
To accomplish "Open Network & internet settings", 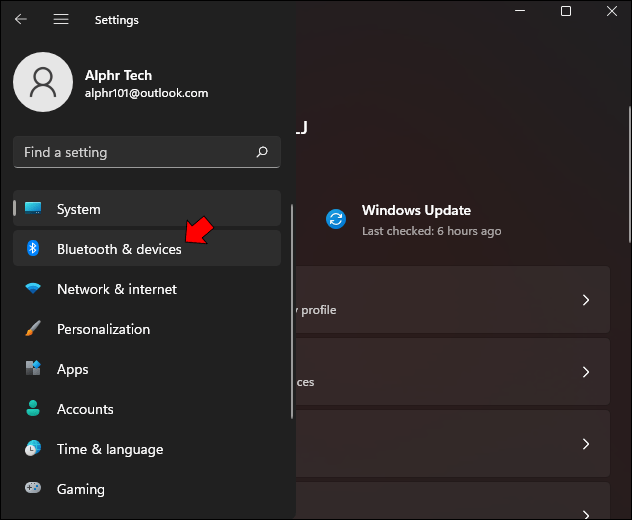I will pyautogui.click(x=147, y=289).
